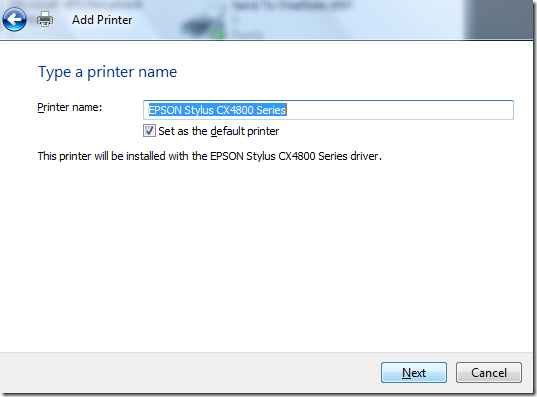Click the Add Printer wizard title text
This screenshot has width=537, height=397.
click(x=102, y=20)
